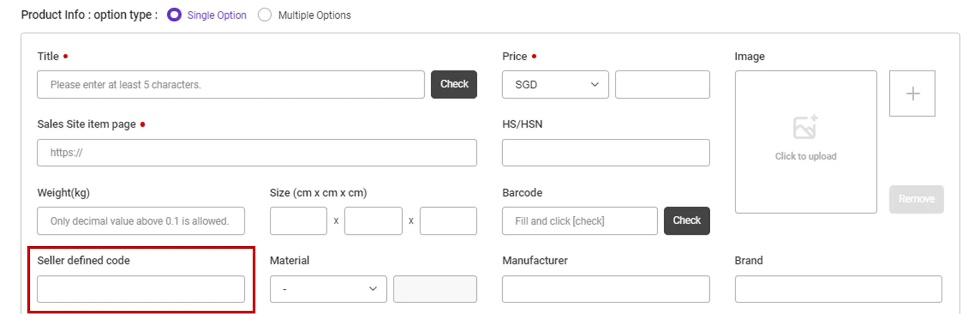Click the image upload placeholder icon

pyautogui.click(x=805, y=127)
